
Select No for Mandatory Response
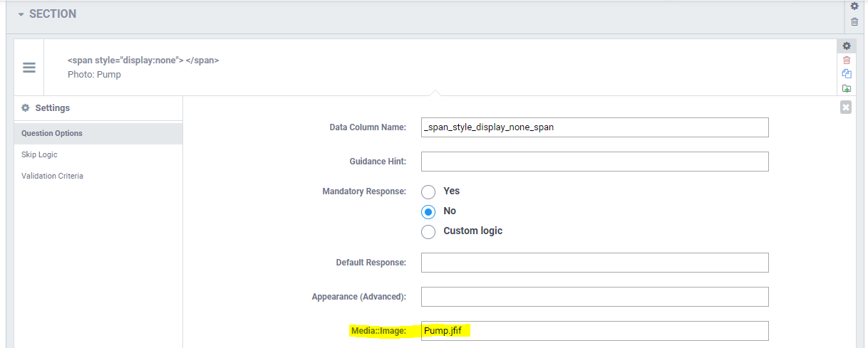point(428,211)
